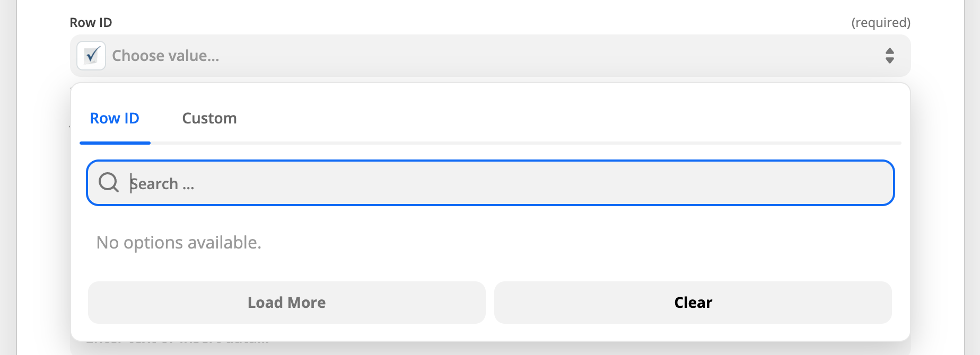980x355 pixels.
Task: Click the (required) label
Action: (881, 23)
